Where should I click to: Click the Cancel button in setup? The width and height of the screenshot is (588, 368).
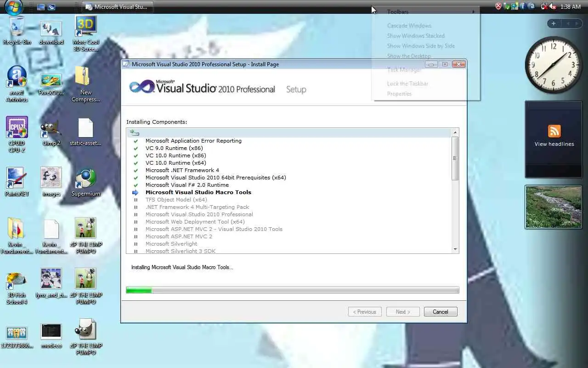[x=441, y=312]
